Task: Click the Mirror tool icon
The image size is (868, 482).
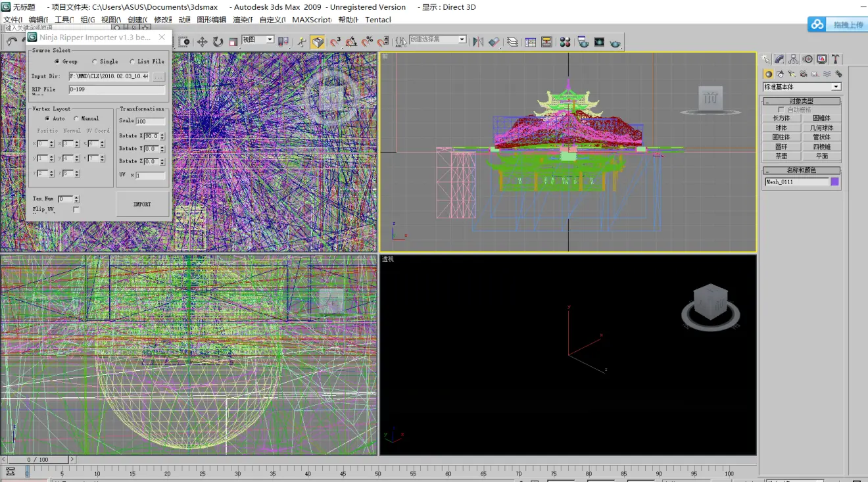Action: (478, 42)
